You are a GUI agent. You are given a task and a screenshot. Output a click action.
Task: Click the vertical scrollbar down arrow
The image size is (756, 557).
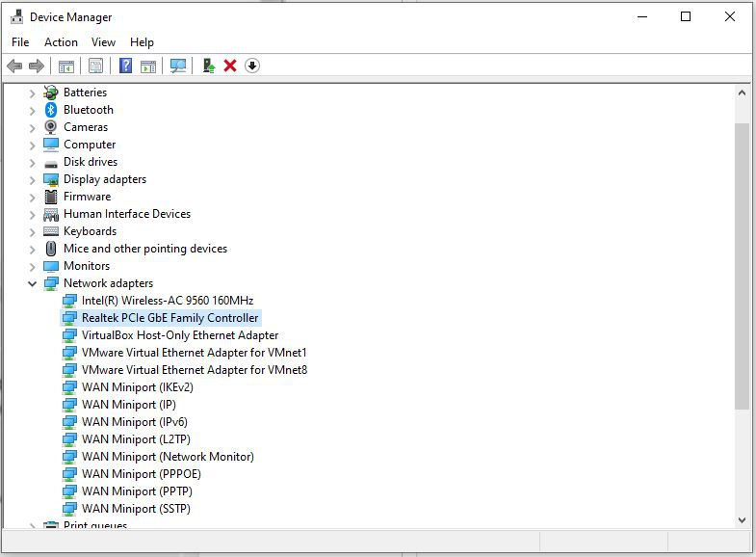coord(742,520)
